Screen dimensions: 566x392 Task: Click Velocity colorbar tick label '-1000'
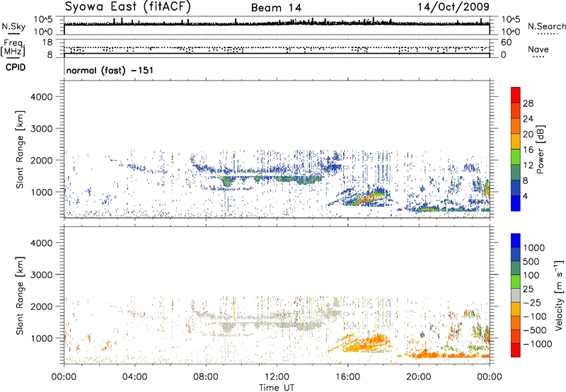tap(537, 344)
